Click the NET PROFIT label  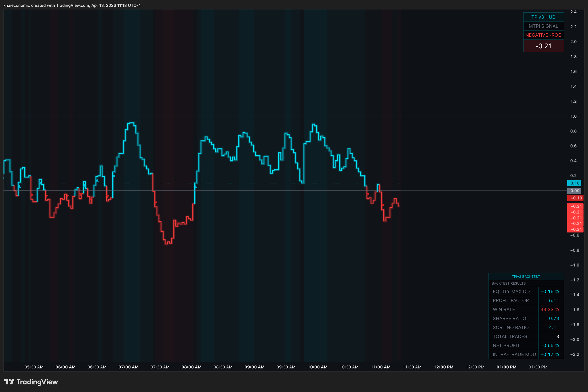pyautogui.click(x=506, y=346)
